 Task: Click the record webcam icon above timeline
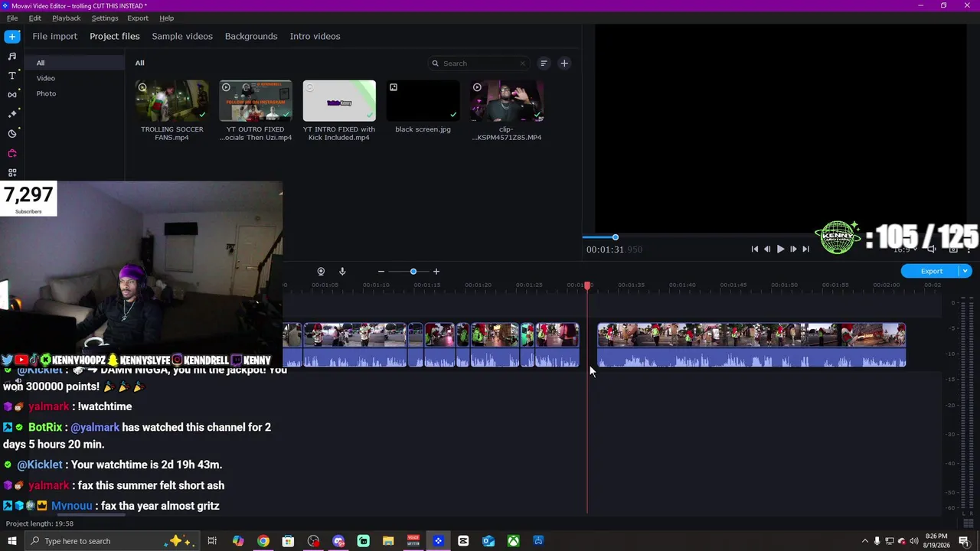tap(321, 272)
